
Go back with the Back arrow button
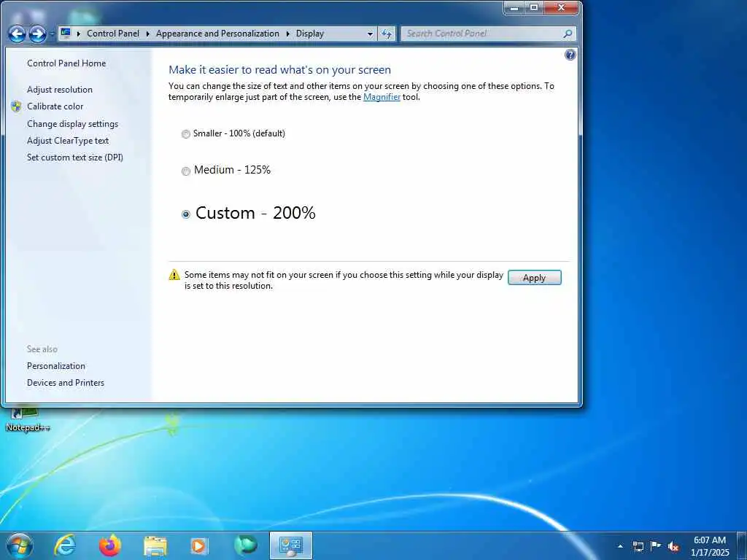click(18, 34)
